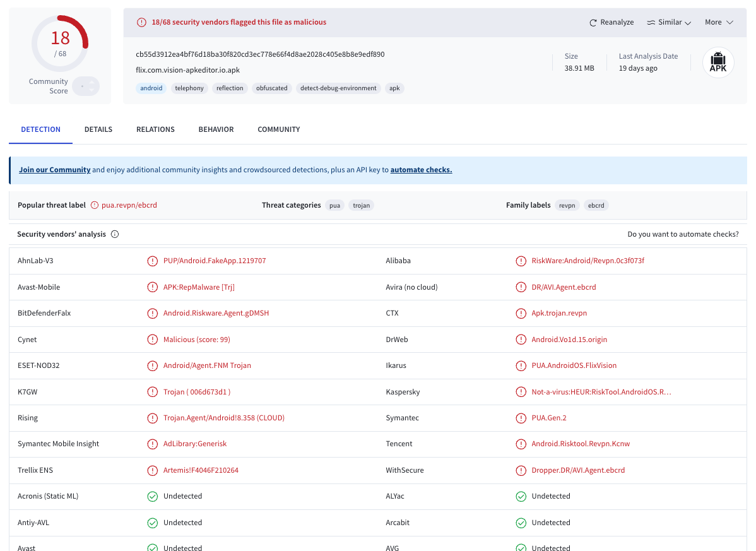
Task: Click the alert icon next to pua.revpn/ebcrd
Action: 95,205
